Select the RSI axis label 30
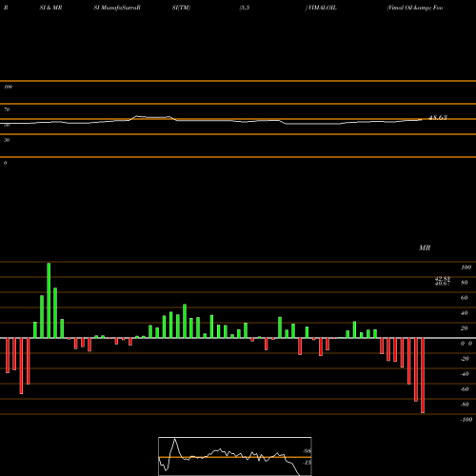 coord(7,140)
